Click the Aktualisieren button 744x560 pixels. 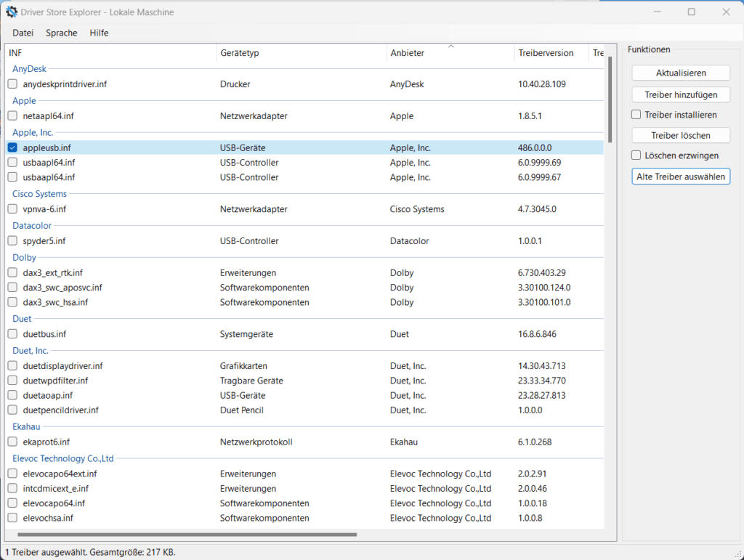(x=681, y=73)
